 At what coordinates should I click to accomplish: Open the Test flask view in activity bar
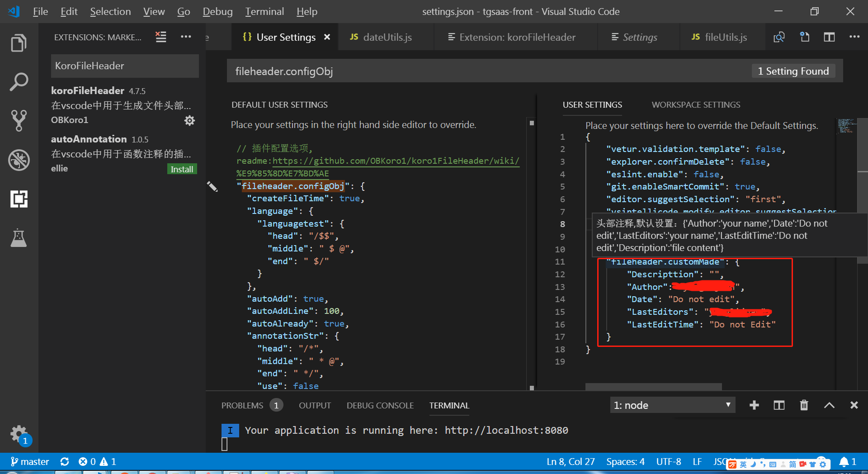tap(19, 238)
